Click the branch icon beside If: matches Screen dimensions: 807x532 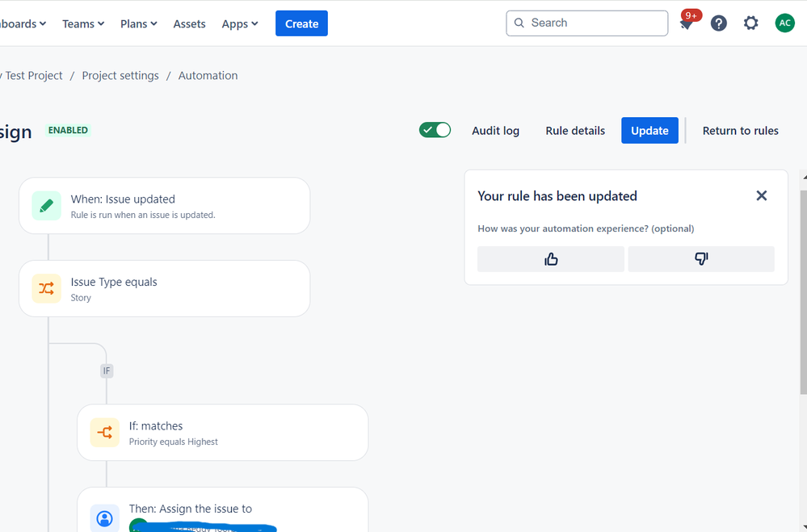click(104, 432)
